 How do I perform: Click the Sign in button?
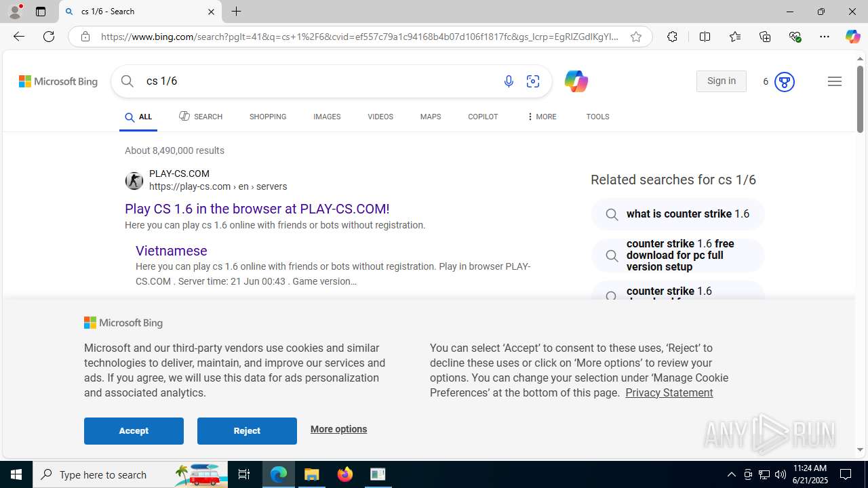coord(722,81)
